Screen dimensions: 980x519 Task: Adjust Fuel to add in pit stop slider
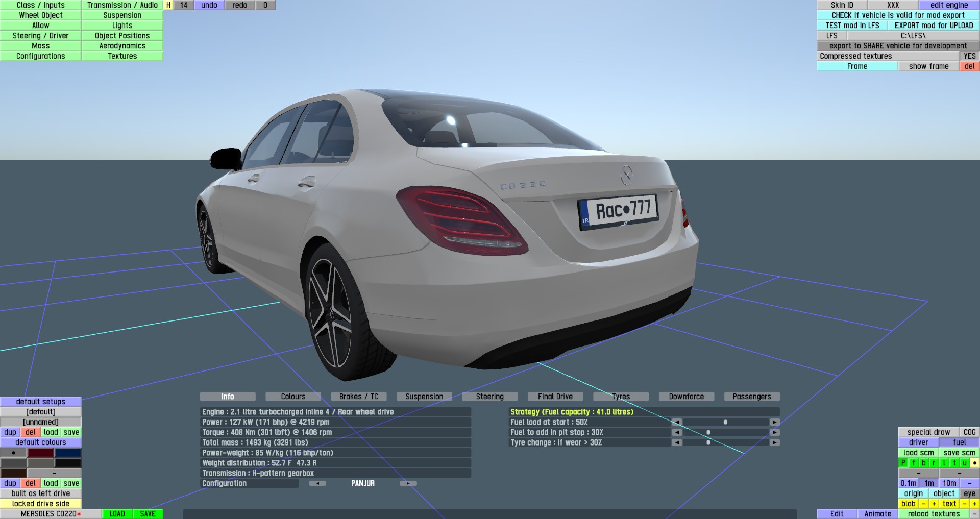(726, 432)
